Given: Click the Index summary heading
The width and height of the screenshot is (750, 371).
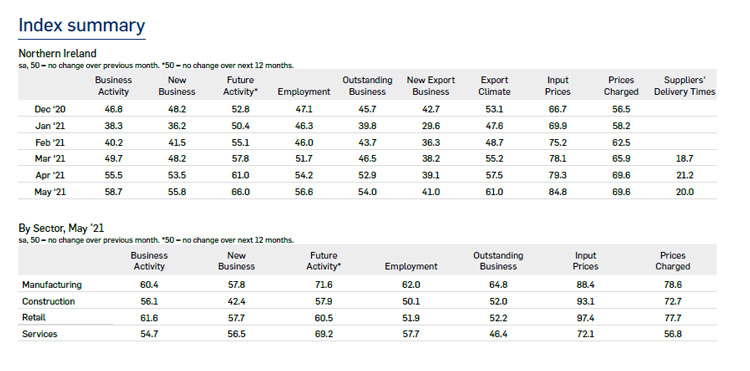Looking at the screenshot, I should point(82,25).
